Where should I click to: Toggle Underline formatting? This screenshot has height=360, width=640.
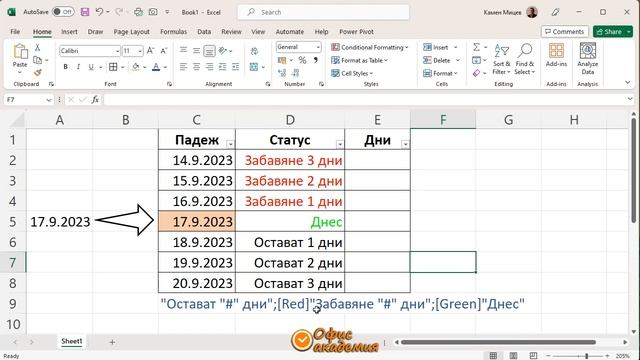click(x=91, y=67)
